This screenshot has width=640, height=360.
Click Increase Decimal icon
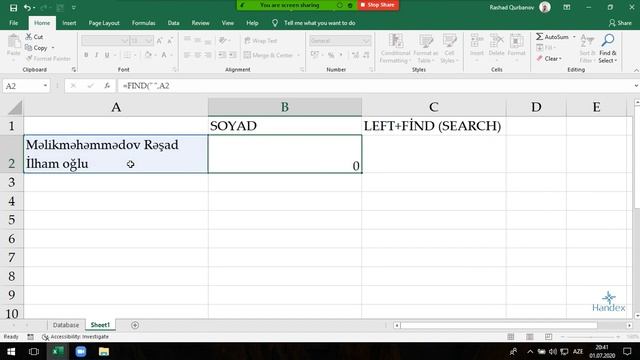(x=356, y=55)
